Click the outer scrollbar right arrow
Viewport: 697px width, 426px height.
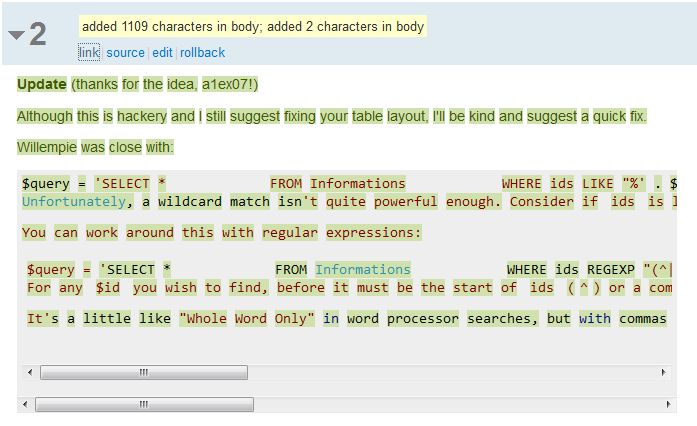coord(668,404)
